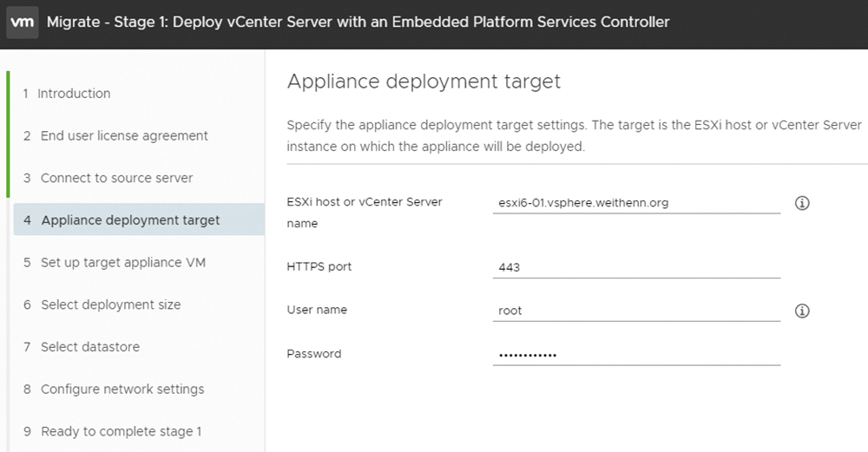This screenshot has height=452, width=868.
Task: Open the info tooltip beside User name
Action: (x=802, y=311)
